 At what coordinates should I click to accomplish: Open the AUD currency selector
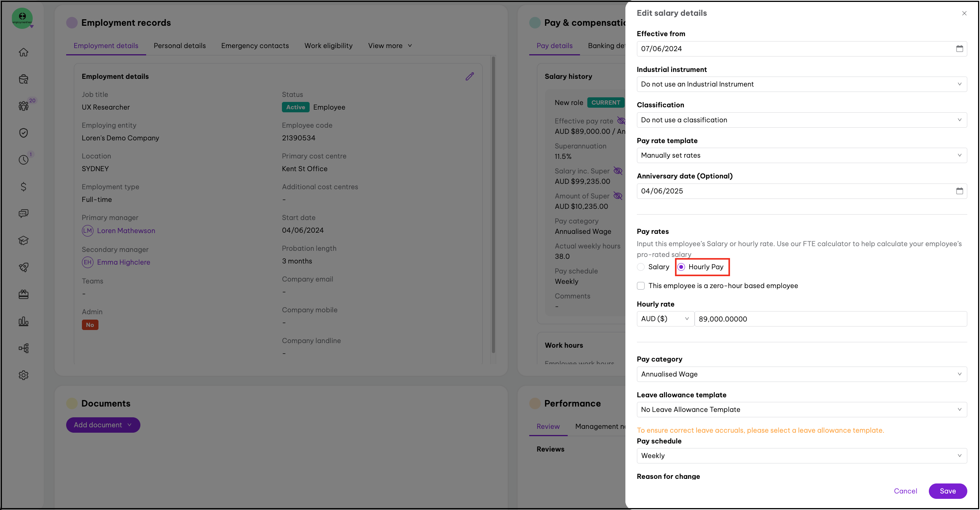665,319
